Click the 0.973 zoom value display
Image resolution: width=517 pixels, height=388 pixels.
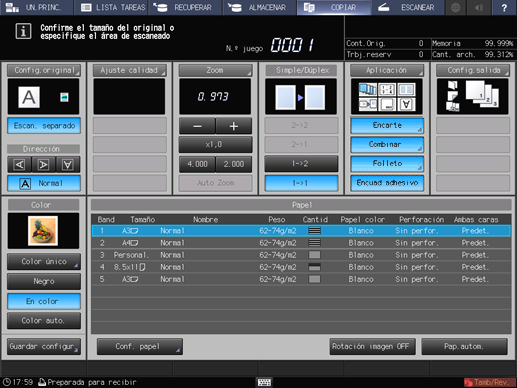click(x=215, y=97)
